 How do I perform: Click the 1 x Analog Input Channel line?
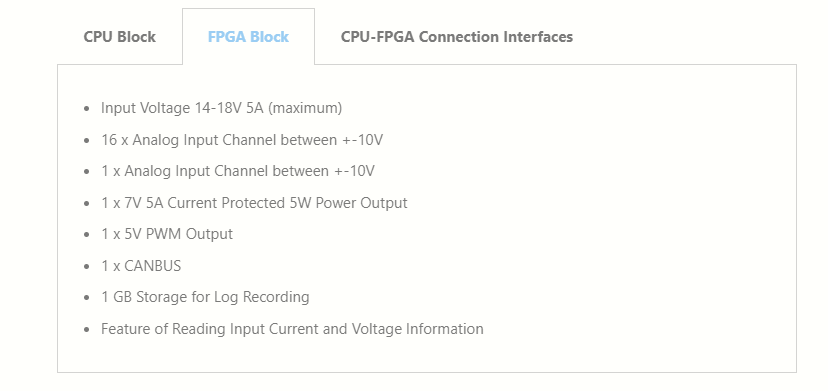[238, 171]
